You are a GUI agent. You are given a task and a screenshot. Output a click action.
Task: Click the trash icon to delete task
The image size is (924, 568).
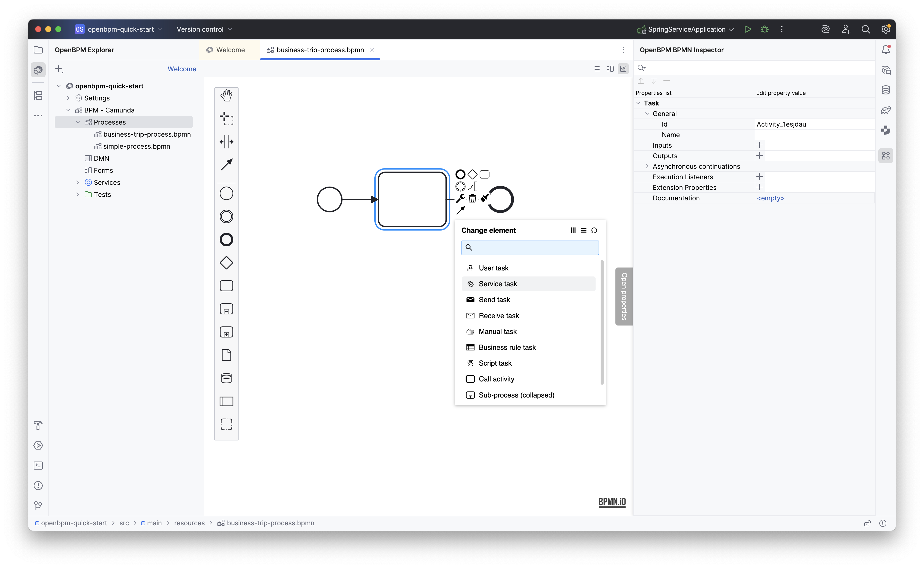click(472, 199)
